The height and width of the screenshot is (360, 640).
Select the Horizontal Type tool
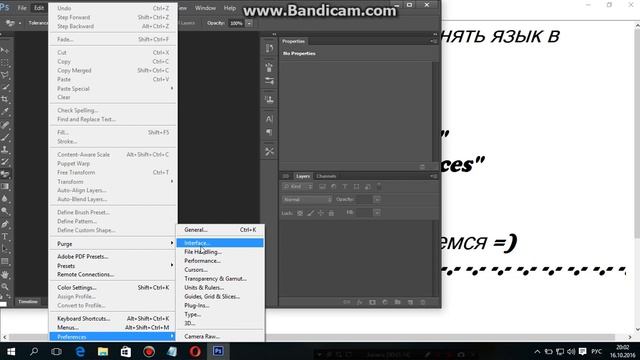pyautogui.click(x=5, y=236)
